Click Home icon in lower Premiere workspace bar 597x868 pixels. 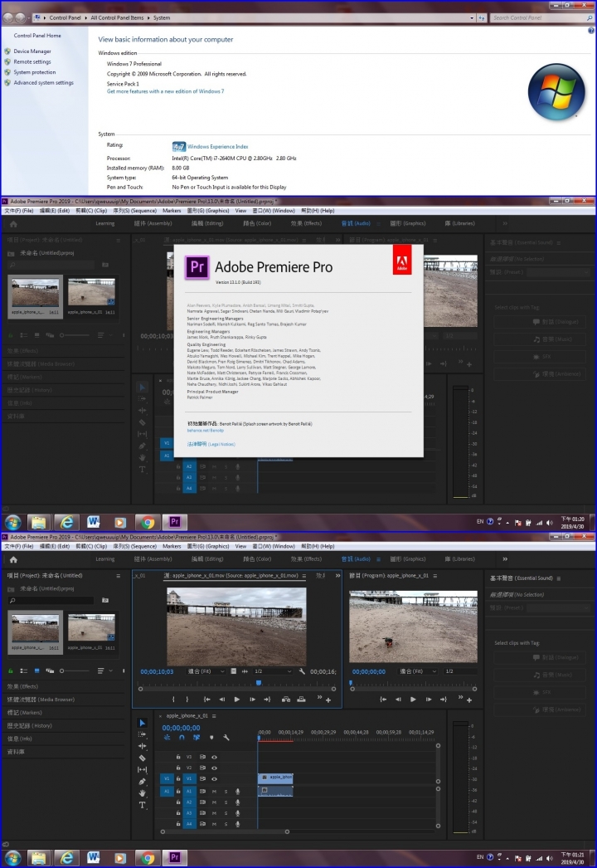coord(13,559)
